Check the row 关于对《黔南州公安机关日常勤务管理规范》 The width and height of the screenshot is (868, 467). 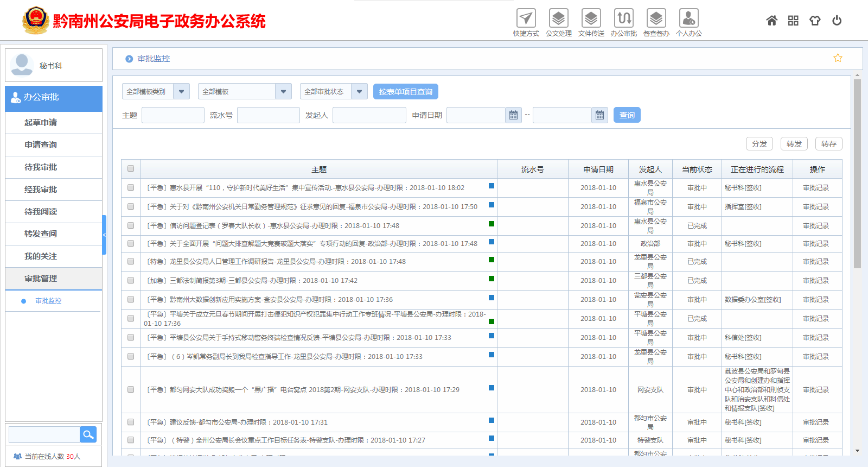coord(131,206)
